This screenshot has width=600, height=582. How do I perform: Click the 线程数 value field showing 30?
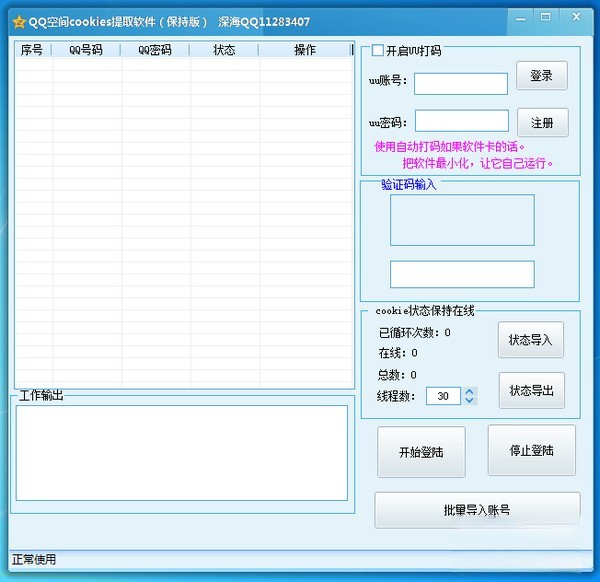pyautogui.click(x=443, y=396)
